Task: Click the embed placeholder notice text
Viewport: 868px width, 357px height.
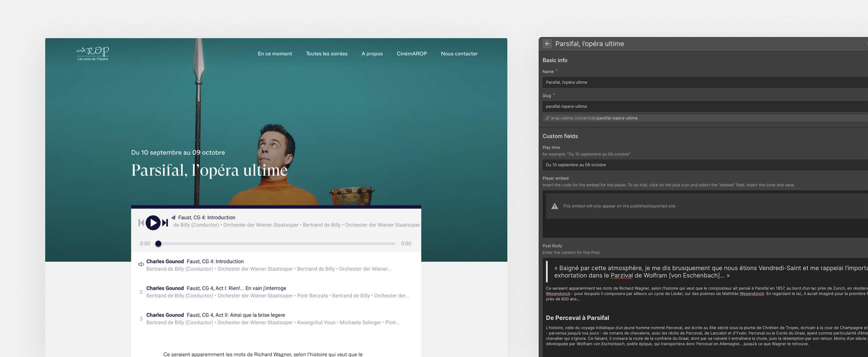Action: coord(619,206)
